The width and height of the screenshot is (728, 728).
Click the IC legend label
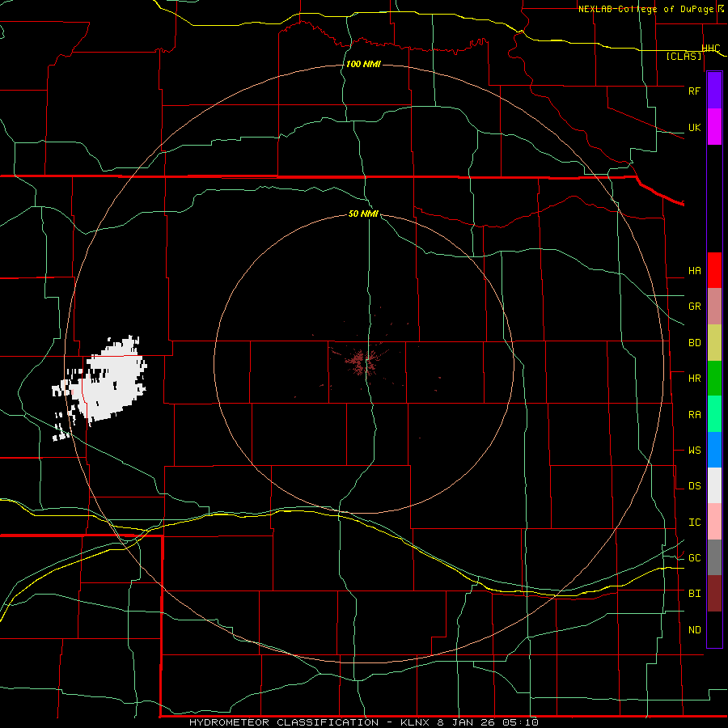click(694, 523)
